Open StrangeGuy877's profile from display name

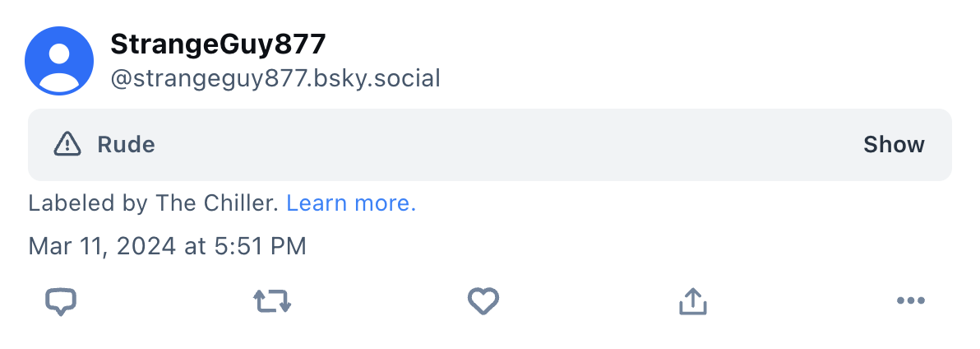tap(218, 45)
